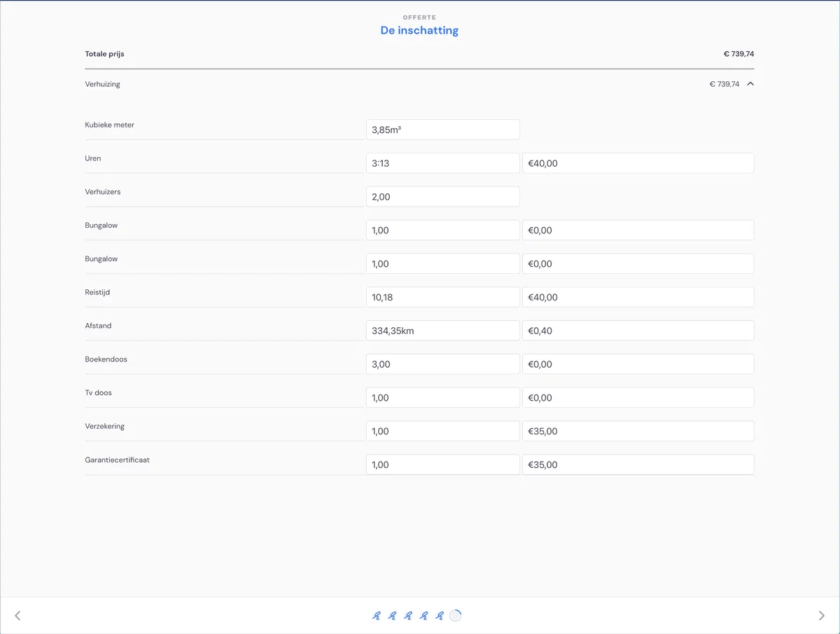Edit the Uren price field €40,00

[638, 163]
